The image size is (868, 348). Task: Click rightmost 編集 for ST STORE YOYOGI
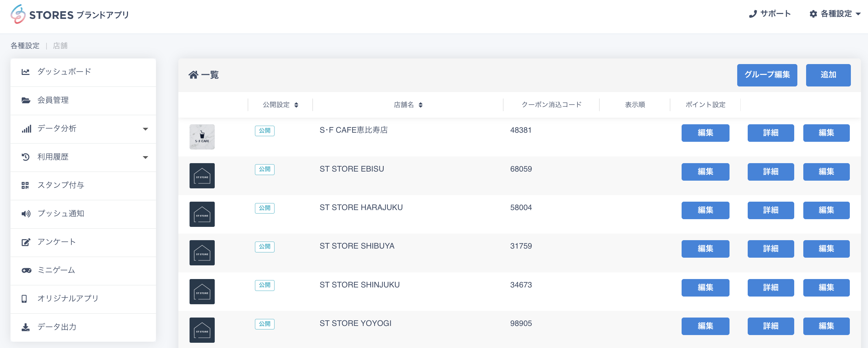826,326
